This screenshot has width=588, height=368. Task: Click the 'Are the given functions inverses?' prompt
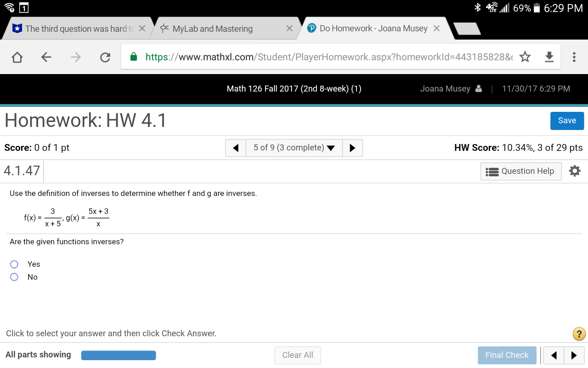pyautogui.click(x=67, y=241)
